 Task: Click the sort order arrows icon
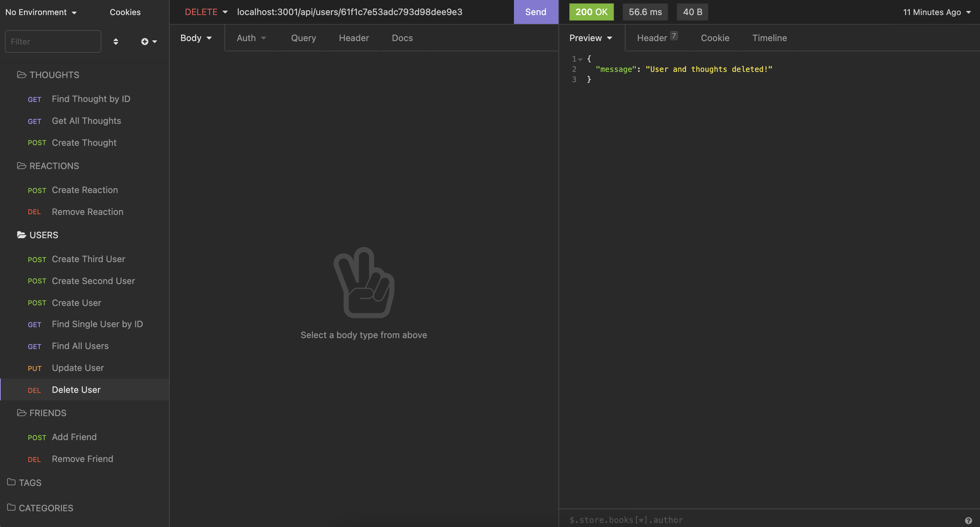(116, 41)
